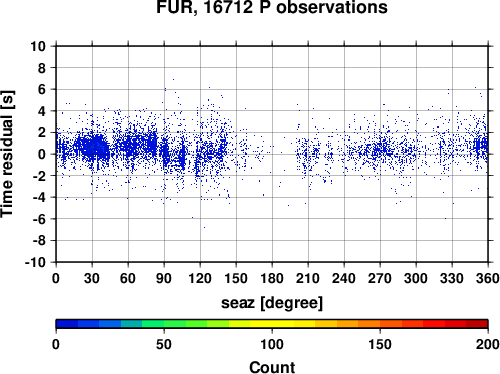Click the orange colorbar segment near 150
The image size is (500, 374).
380,324
